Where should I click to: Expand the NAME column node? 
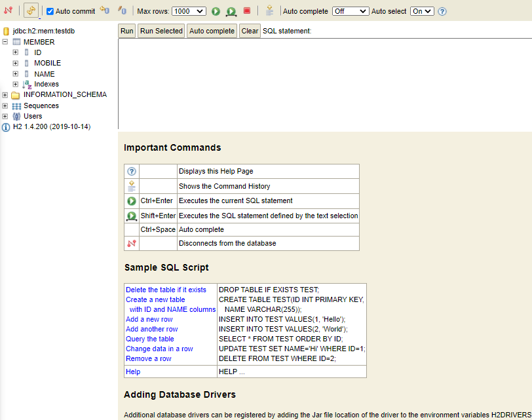[x=15, y=73]
